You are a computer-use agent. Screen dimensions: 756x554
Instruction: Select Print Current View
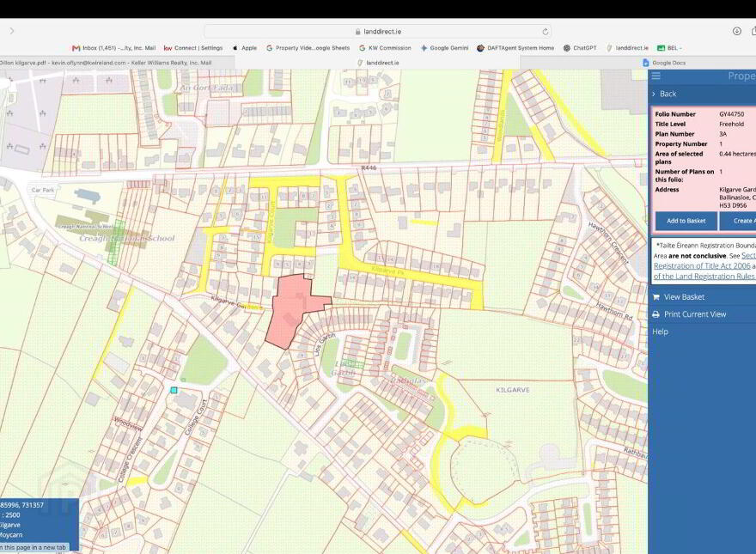click(695, 314)
